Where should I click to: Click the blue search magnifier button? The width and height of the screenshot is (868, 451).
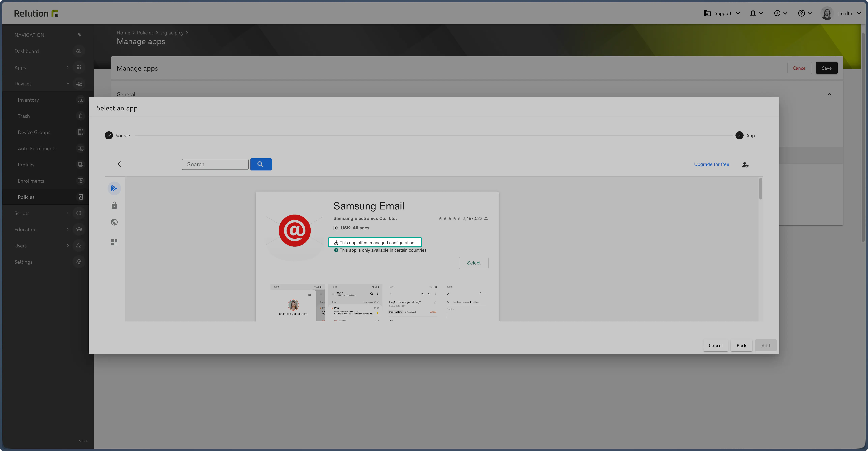(x=261, y=164)
